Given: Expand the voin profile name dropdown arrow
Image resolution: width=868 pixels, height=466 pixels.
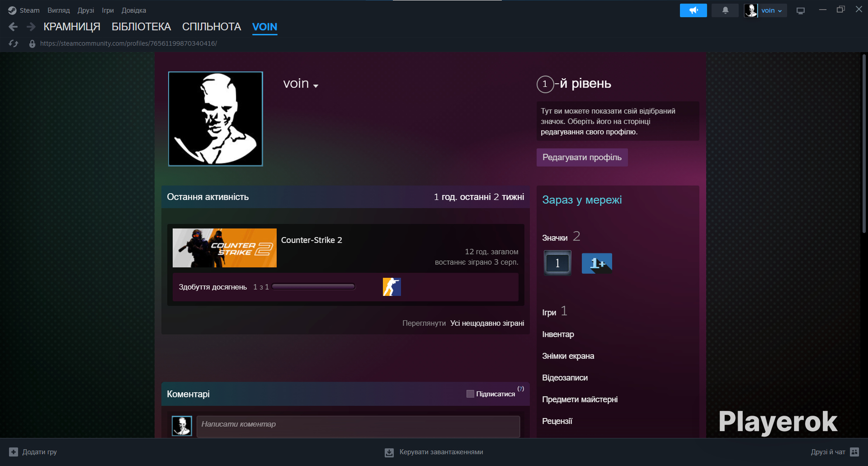Looking at the screenshot, I should coord(316,86).
